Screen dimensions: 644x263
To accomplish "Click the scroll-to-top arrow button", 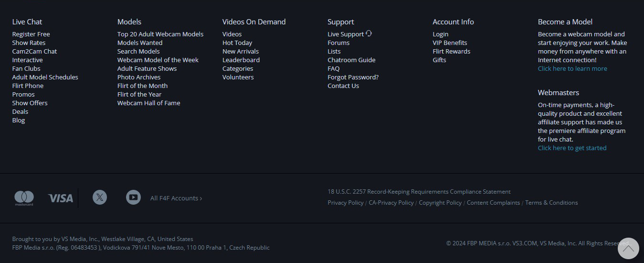I will [x=628, y=248].
